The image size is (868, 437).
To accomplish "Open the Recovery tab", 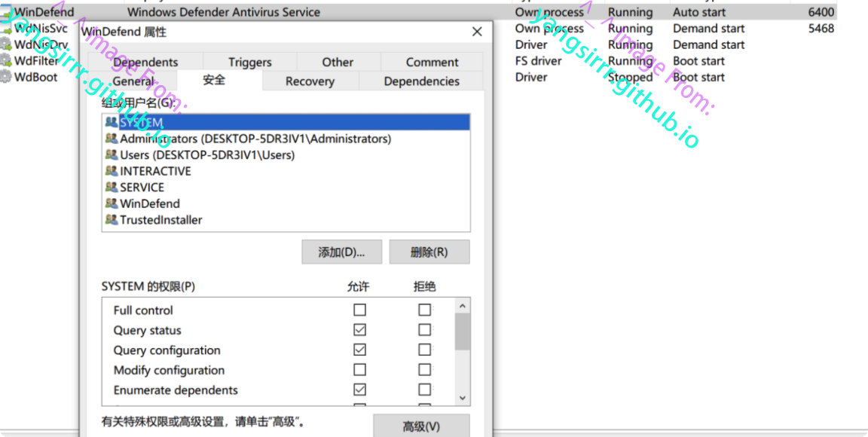I will pos(310,81).
